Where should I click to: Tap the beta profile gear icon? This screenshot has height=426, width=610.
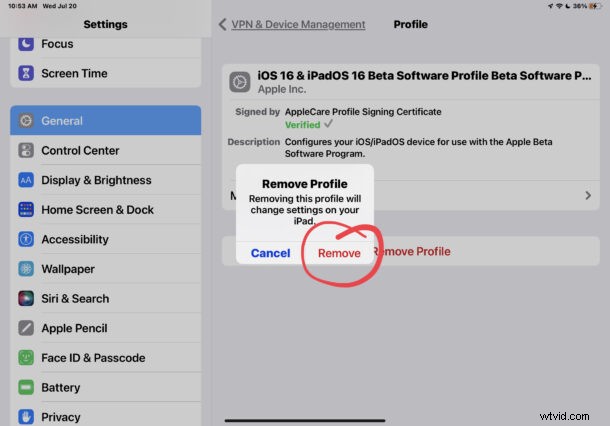click(240, 82)
